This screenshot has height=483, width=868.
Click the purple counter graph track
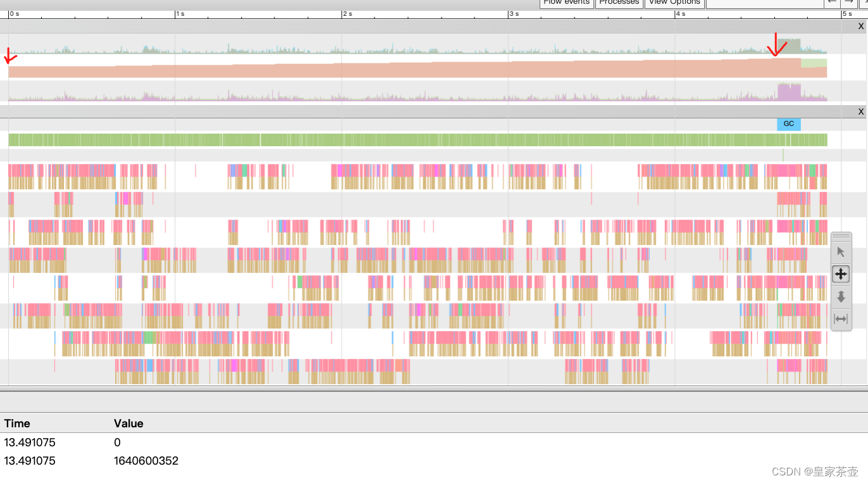418,92
